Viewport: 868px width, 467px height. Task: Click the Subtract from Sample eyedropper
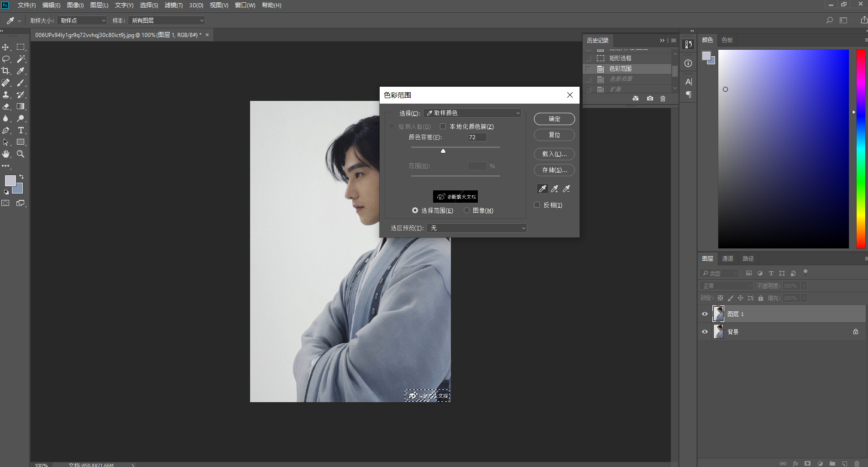pyautogui.click(x=566, y=189)
